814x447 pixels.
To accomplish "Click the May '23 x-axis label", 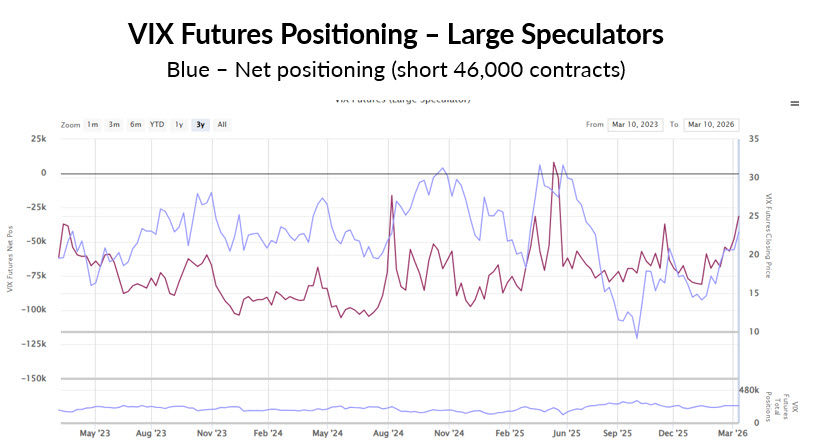I will (93, 433).
